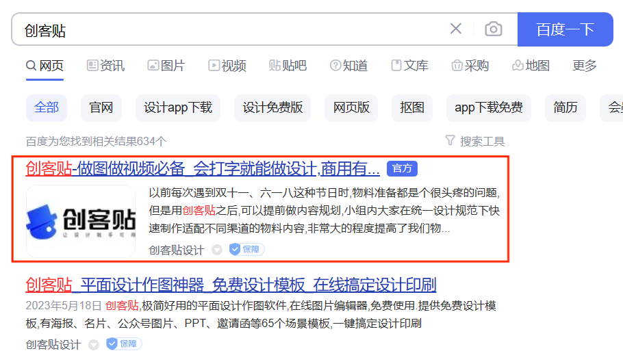Expand dropdown arrow next to first 创客贴设计
The height and width of the screenshot is (364, 623).
click(x=217, y=250)
